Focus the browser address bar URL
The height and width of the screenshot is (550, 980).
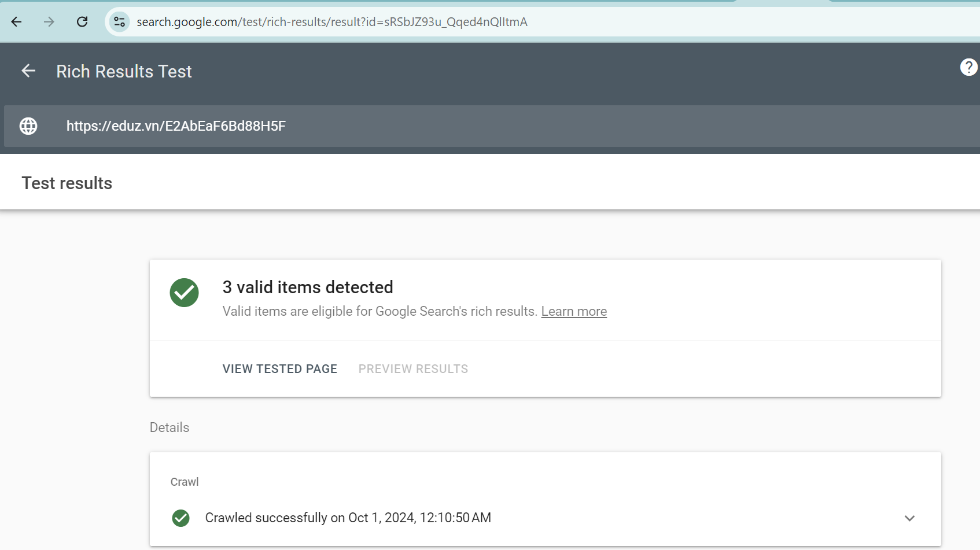(332, 22)
